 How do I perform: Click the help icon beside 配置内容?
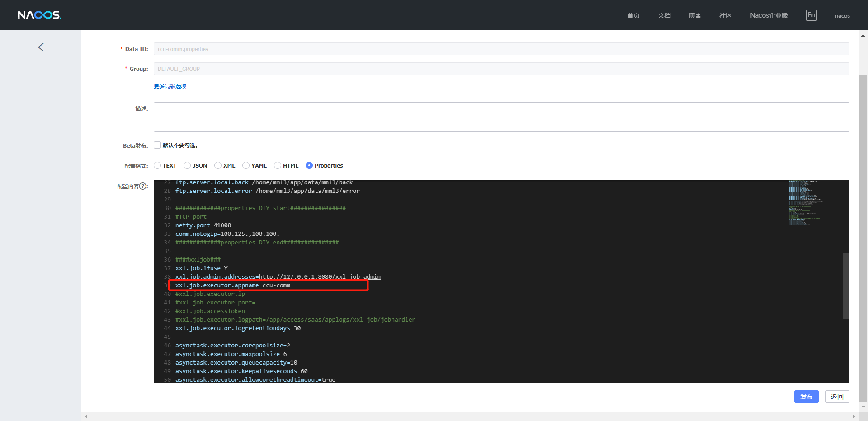pyautogui.click(x=143, y=186)
